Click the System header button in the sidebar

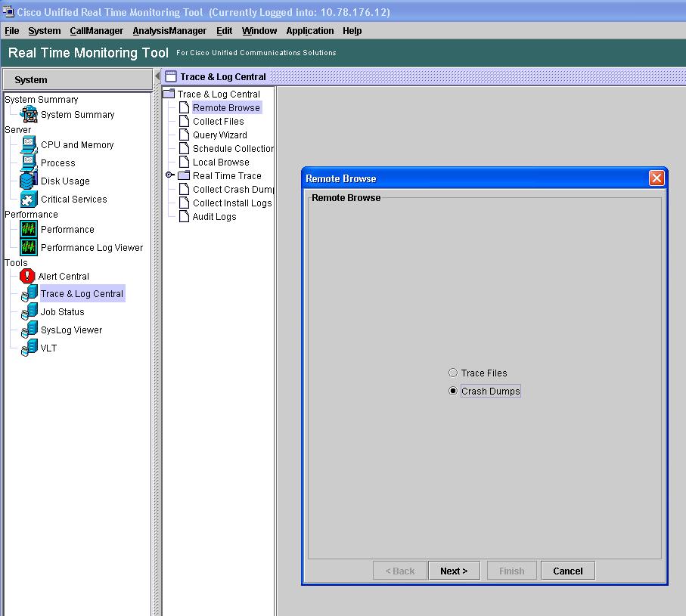click(77, 79)
